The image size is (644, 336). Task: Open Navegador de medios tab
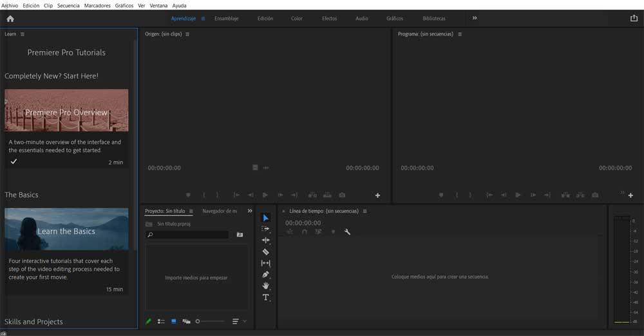coord(220,211)
